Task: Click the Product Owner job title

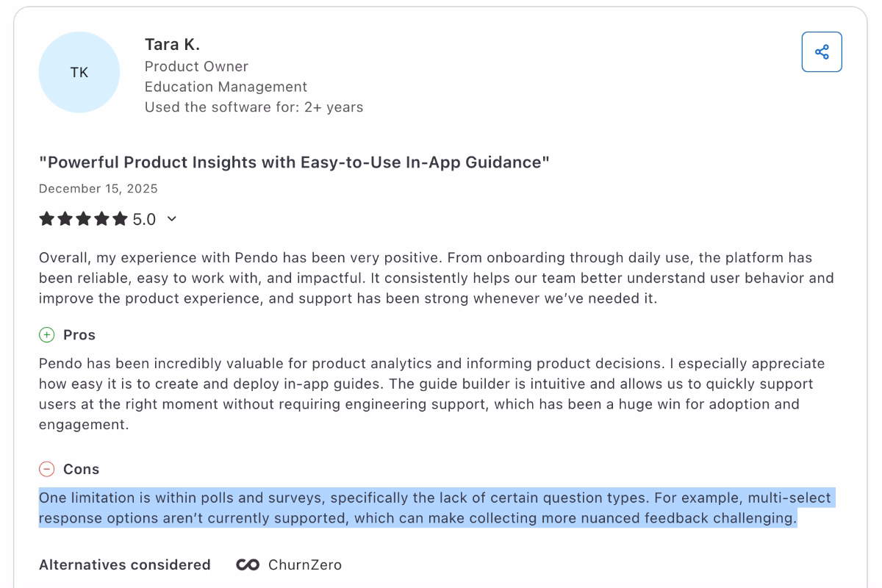Action: point(196,66)
